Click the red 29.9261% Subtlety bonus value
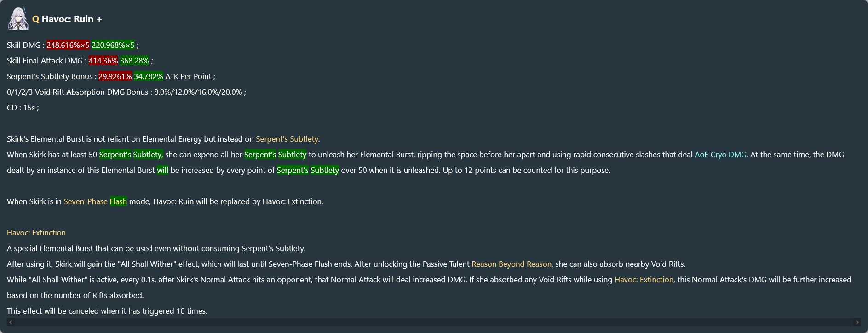Image resolution: width=868 pixels, height=333 pixels. point(115,76)
